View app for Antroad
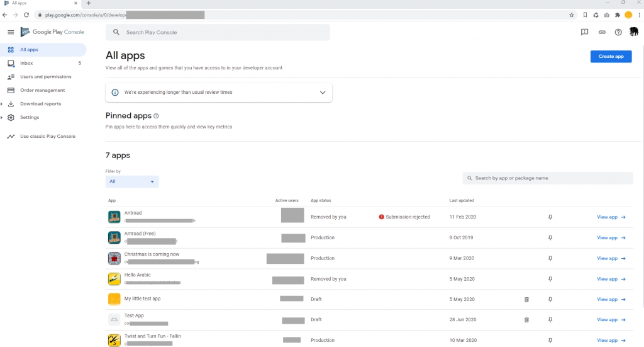 [x=611, y=217]
